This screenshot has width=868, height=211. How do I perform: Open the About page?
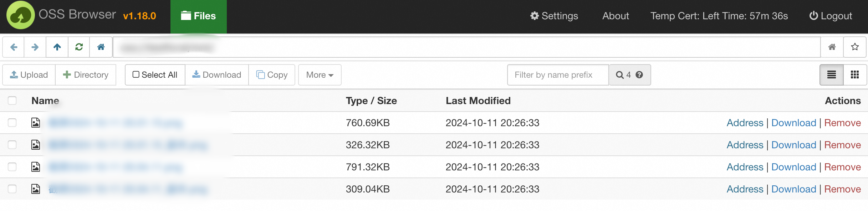click(616, 16)
